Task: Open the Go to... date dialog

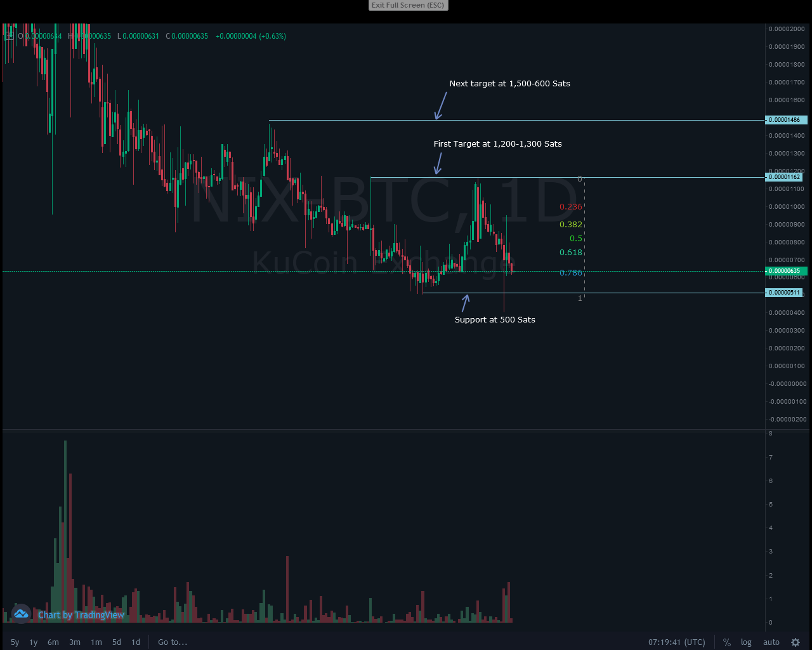Action: (173, 642)
